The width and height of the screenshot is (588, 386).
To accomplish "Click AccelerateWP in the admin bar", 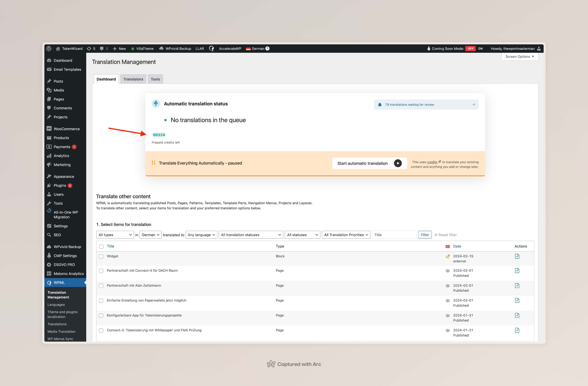I will pyautogui.click(x=230, y=48).
